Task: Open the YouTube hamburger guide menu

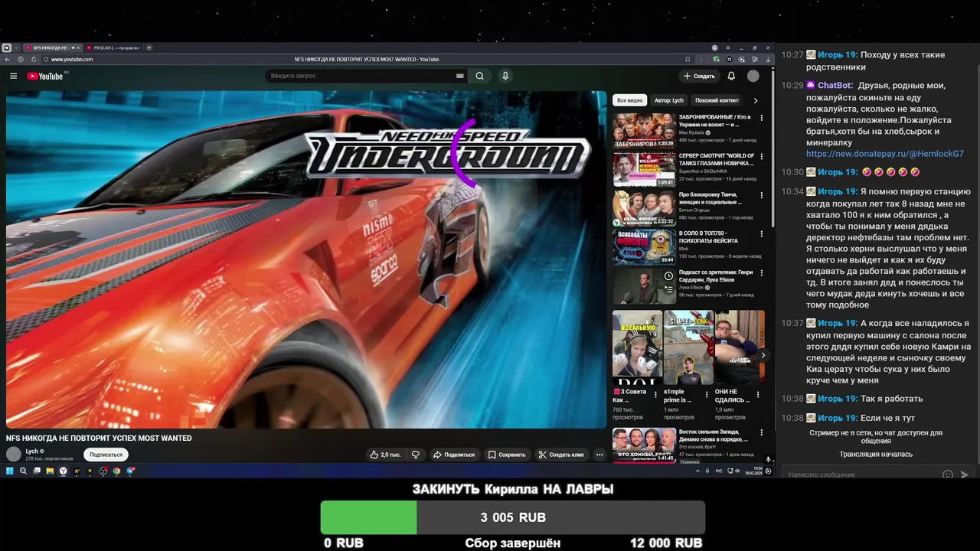Action: [13, 76]
